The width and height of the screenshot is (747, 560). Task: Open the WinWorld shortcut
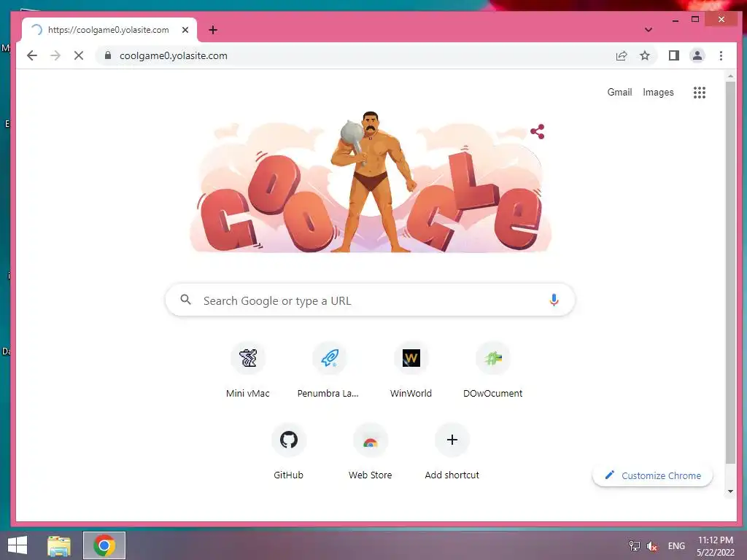pyautogui.click(x=411, y=371)
